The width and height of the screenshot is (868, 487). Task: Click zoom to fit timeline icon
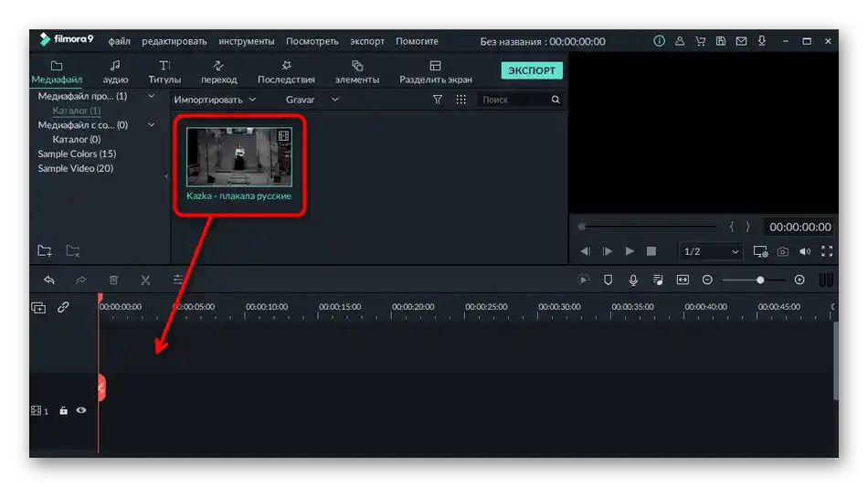pos(683,280)
